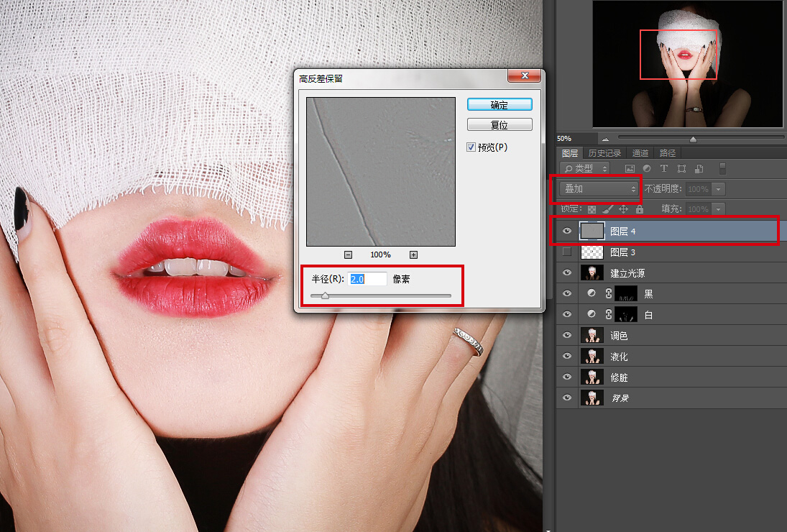
Task: Select 图层 3 layer thumbnail
Action: 592,252
